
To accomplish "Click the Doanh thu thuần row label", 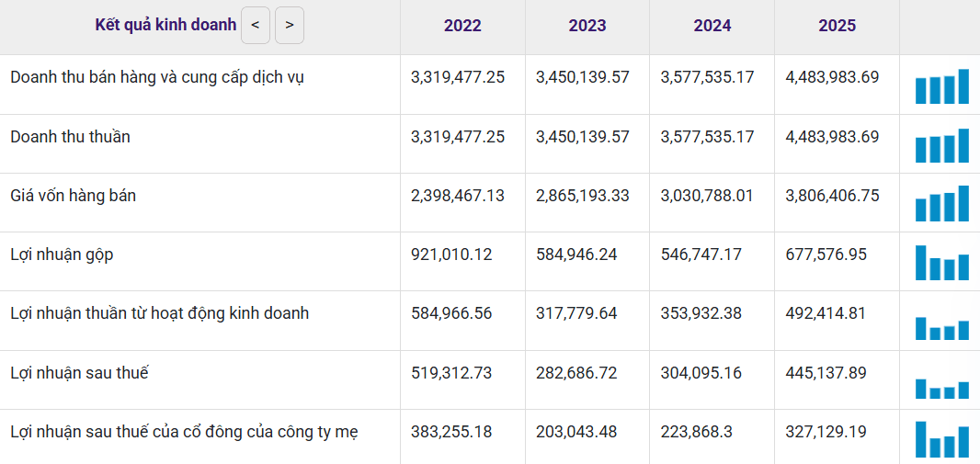I will (x=70, y=137).
